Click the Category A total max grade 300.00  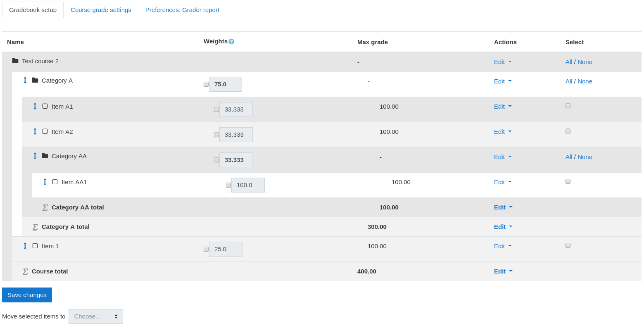tap(377, 226)
